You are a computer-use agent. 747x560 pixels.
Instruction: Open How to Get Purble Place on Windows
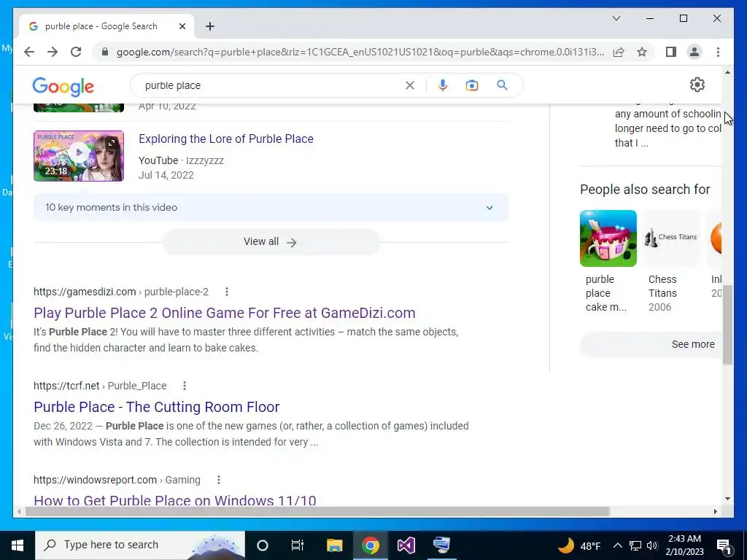(x=175, y=499)
